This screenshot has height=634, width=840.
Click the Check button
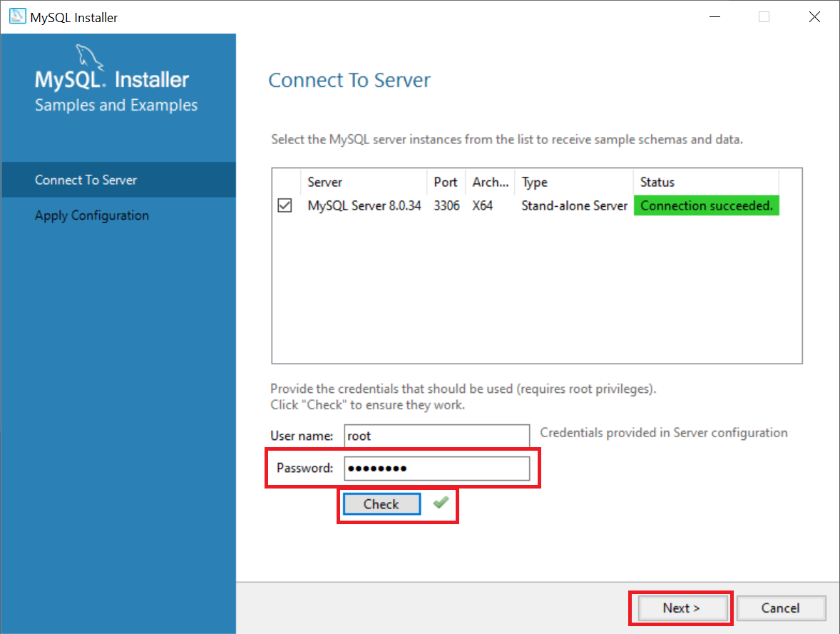click(381, 503)
